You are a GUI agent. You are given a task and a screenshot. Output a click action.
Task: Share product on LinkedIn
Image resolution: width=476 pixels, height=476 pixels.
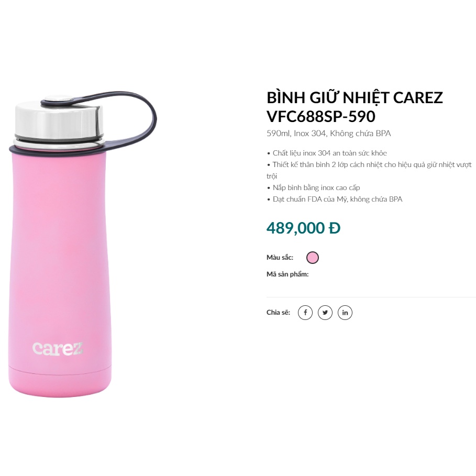[345, 313]
